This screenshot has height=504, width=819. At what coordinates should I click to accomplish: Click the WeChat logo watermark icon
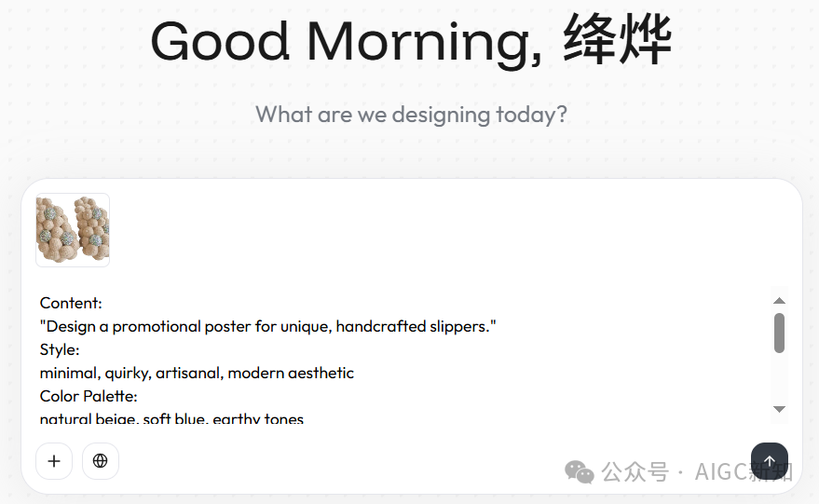click(580, 472)
